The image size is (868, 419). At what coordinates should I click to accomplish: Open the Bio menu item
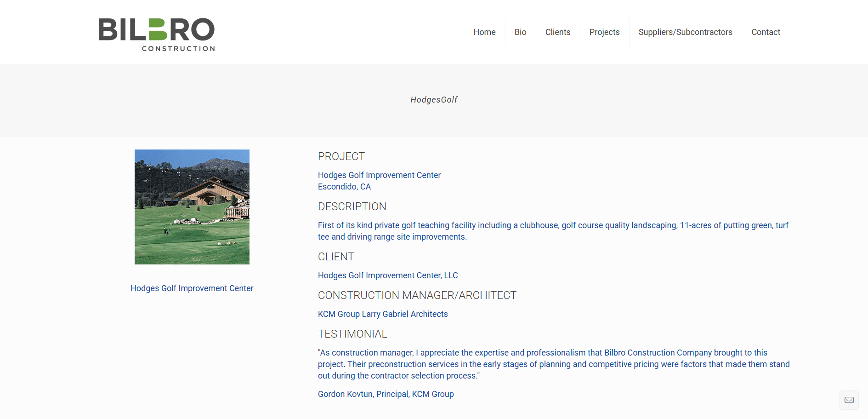[x=520, y=32]
